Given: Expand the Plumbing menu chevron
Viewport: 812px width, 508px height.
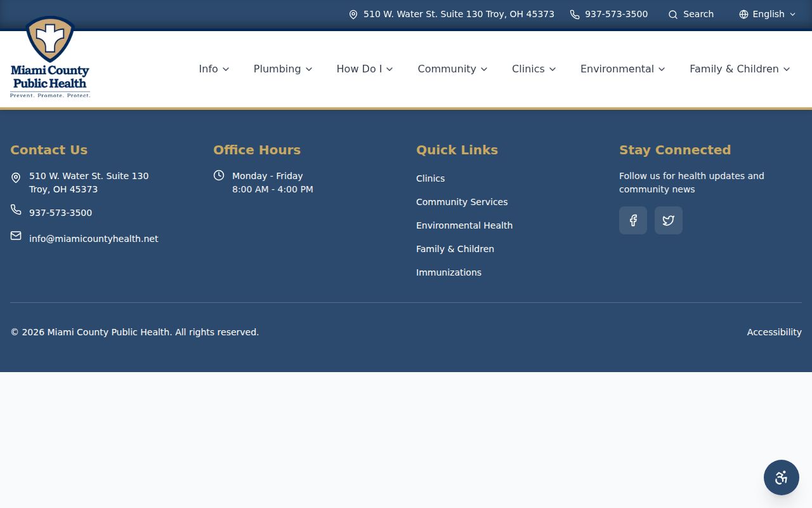Looking at the screenshot, I should point(309,69).
